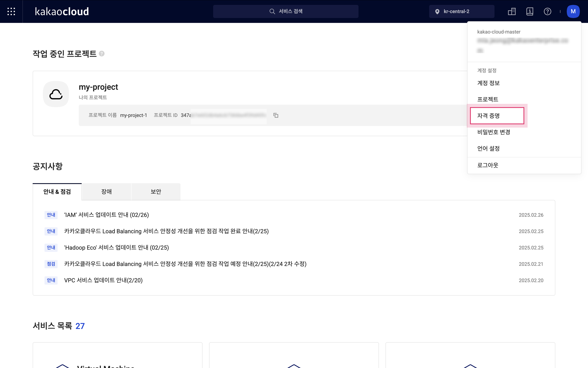
Task: Open the VPC 서비스 업데이트 안내 notice
Action: [103, 280]
